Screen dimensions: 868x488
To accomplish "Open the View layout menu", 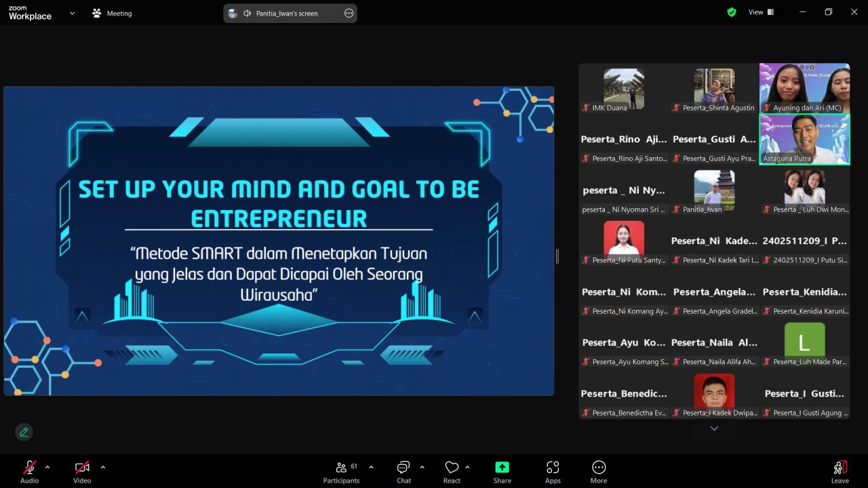I will click(x=760, y=12).
